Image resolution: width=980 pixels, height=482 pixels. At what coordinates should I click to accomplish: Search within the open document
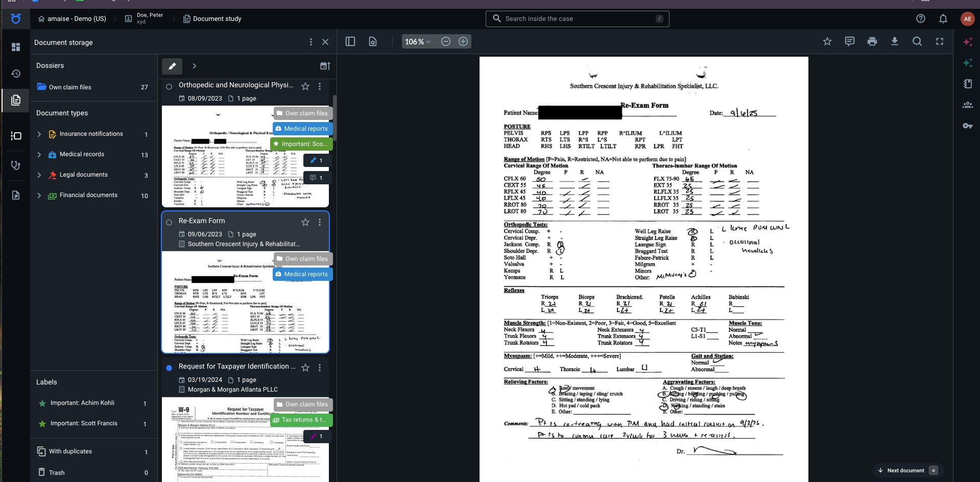click(917, 41)
